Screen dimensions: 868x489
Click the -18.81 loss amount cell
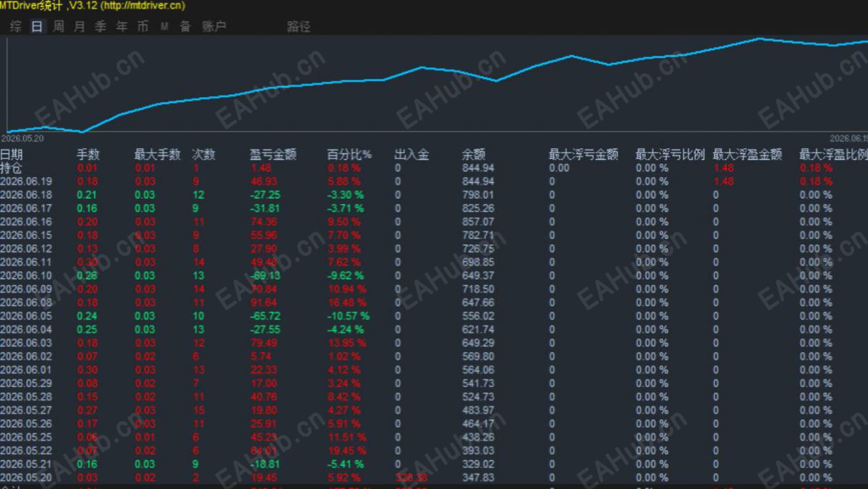(265, 464)
